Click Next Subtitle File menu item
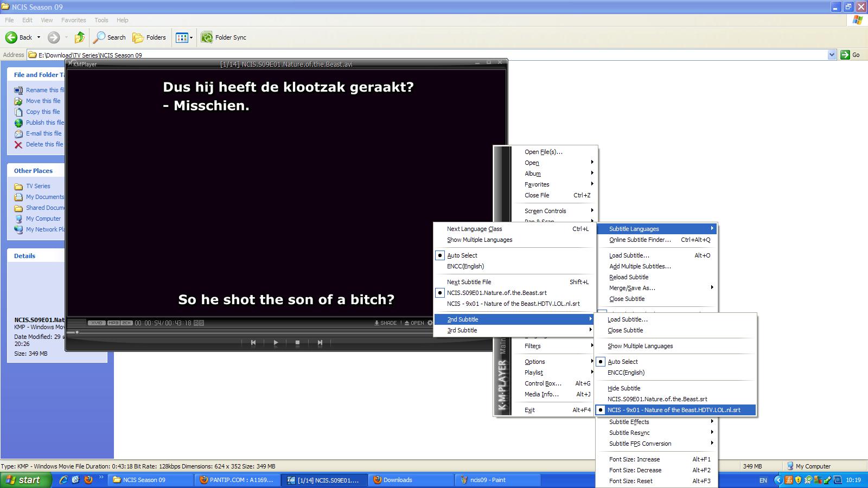Image resolution: width=868 pixels, height=488 pixels. pos(514,282)
